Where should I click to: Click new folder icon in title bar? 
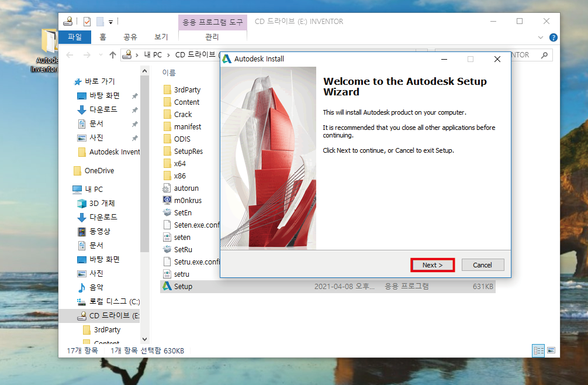pos(100,22)
